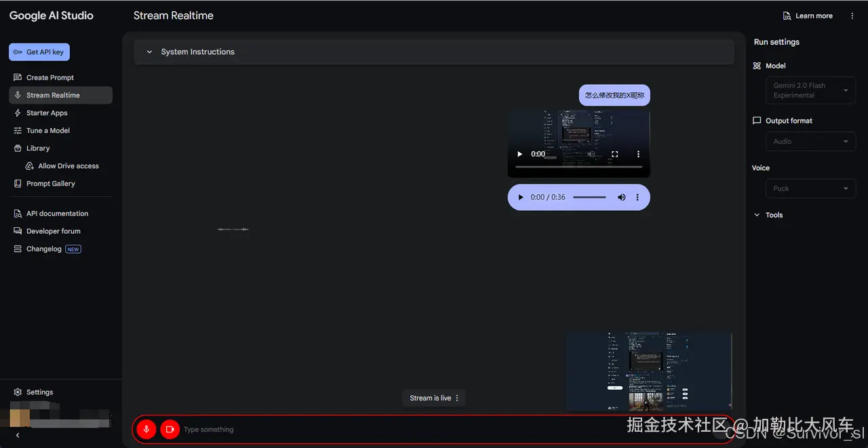Click the Google AI Studio logo
The height and width of the screenshot is (448, 868).
[52, 16]
